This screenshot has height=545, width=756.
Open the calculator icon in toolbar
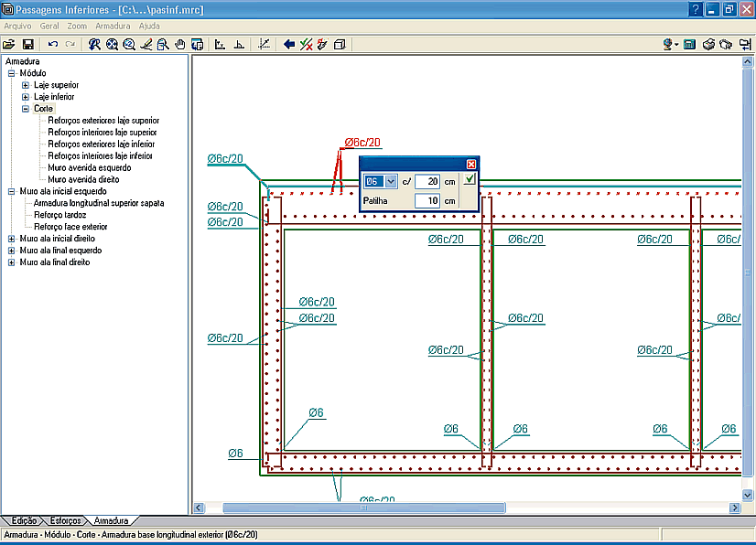click(x=689, y=44)
